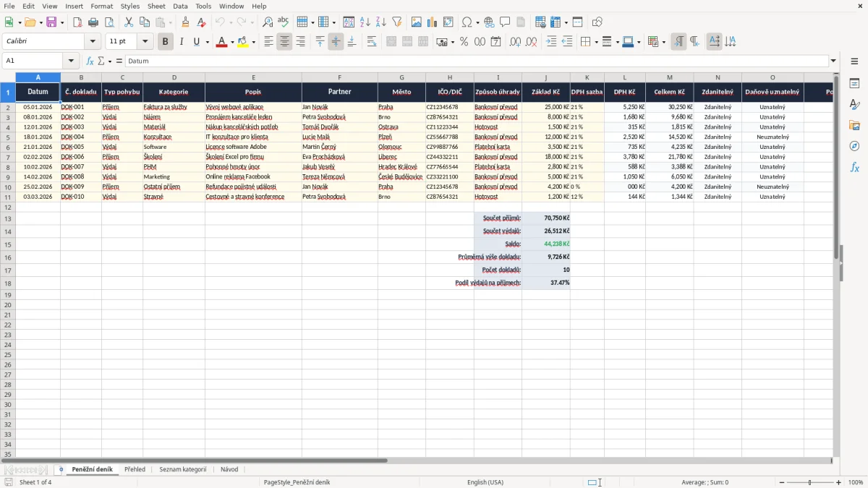This screenshot has height=488, width=868.
Task: Expand the font name dropdown
Action: tap(93, 42)
